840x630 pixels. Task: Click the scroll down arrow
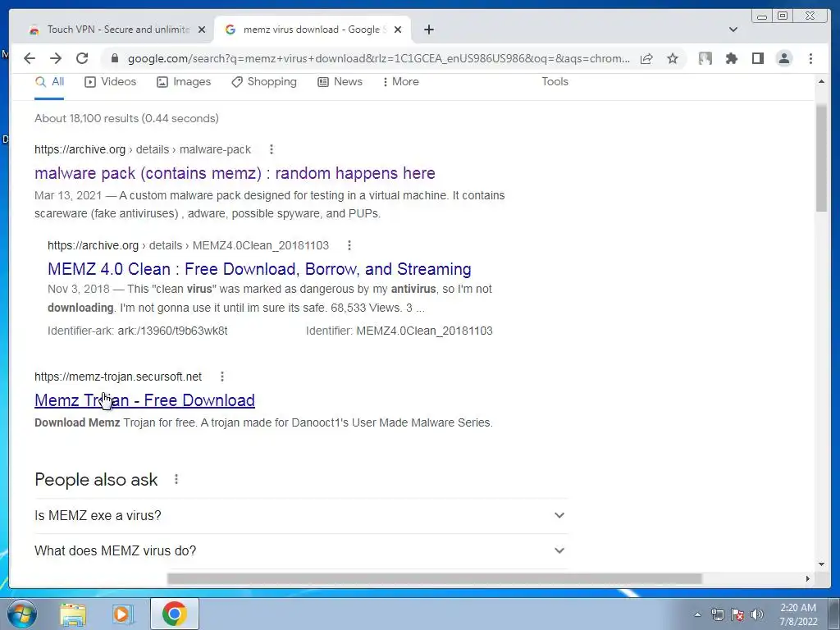pyautogui.click(x=821, y=564)
